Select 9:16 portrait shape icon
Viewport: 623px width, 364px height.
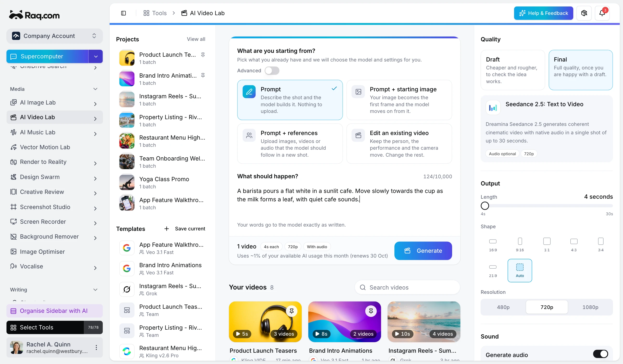coord(520,244)
